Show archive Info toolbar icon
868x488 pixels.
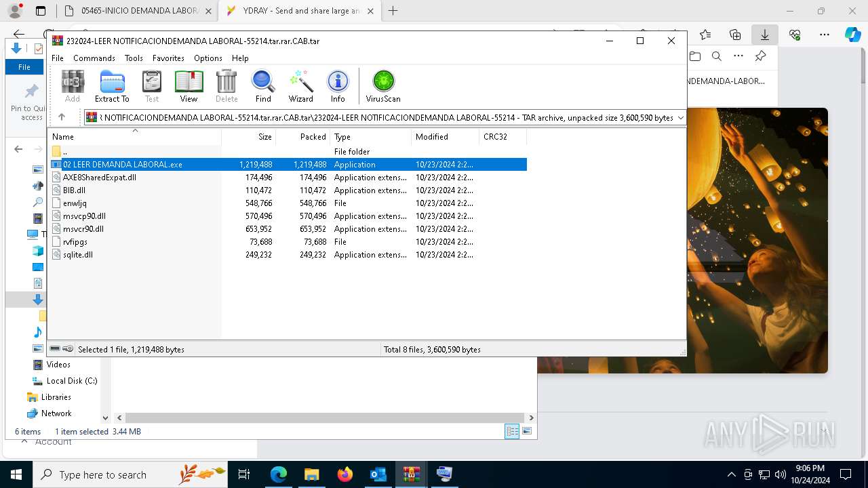point(338,86)
